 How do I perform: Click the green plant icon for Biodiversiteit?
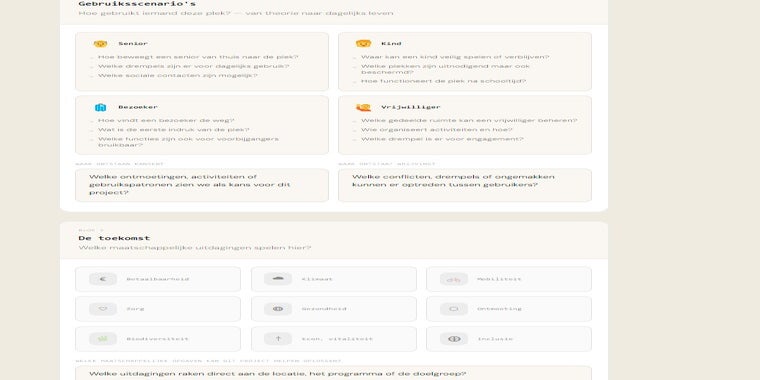coord(103,339)
